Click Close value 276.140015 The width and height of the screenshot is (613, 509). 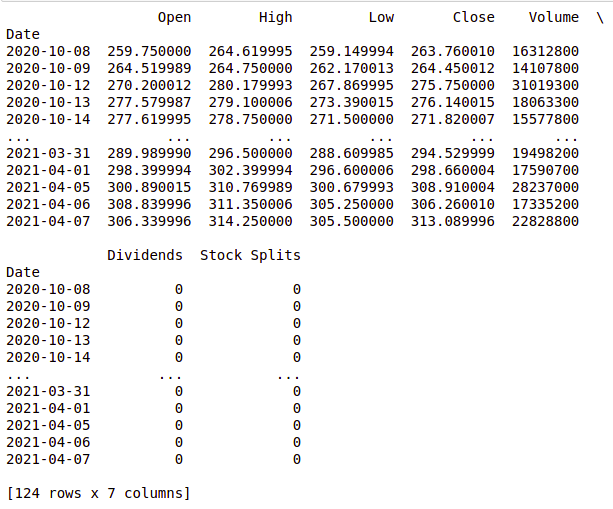pos(453,102)
